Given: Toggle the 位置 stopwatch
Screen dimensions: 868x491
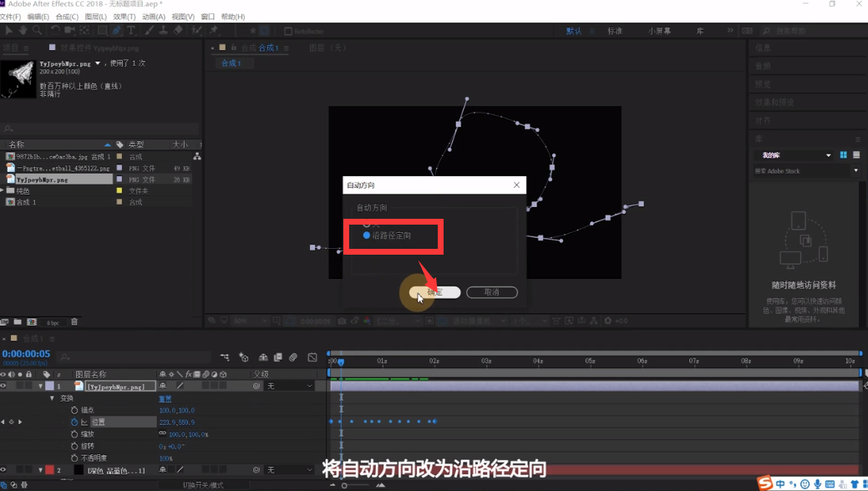Looking at the screenshot, I should (x=74, y=422).
